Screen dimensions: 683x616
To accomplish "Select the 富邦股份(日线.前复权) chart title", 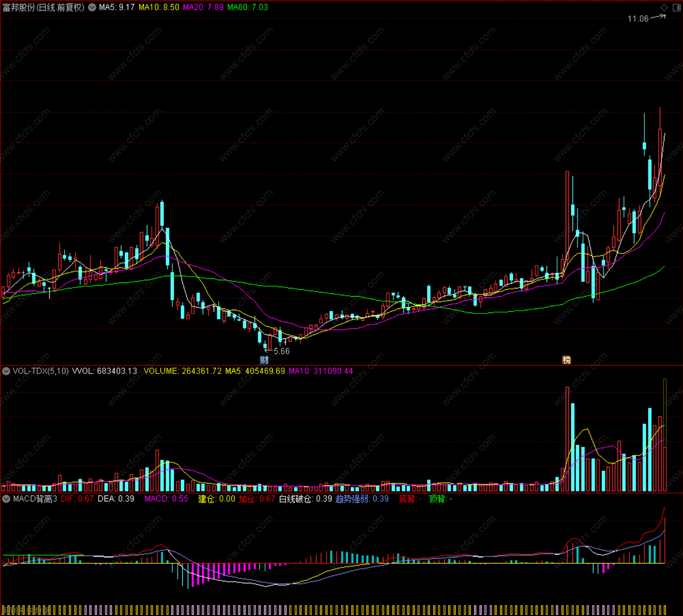I will point(44,7).
